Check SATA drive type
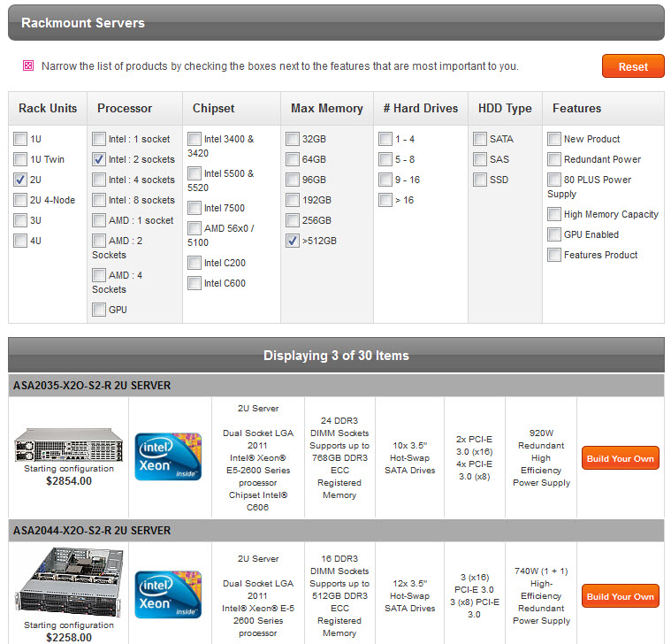This screenshot has width=671, height=644. [480, 139]
